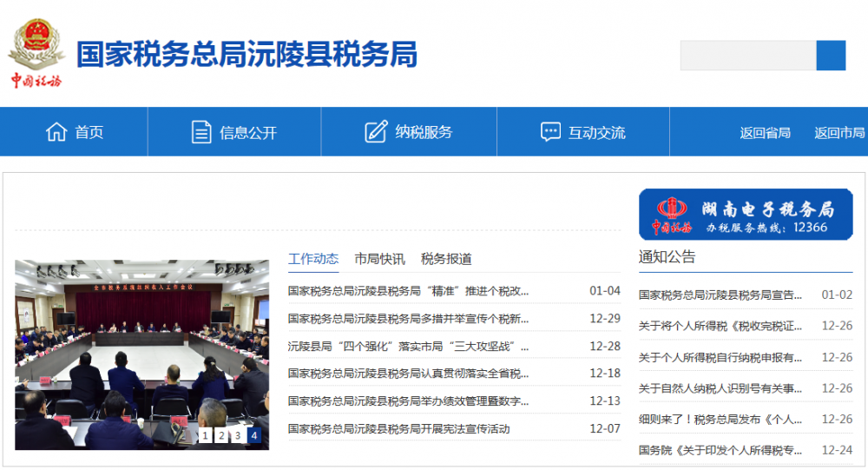Select slide 4 in the photo carousel
This screenshot has height=470, width=868.
click(254, 435)
